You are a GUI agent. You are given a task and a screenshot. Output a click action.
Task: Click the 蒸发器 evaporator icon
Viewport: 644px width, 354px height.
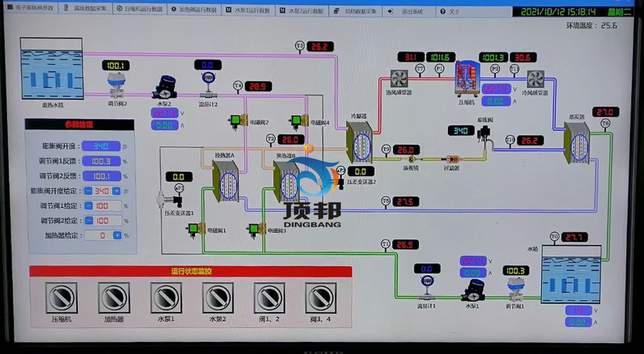(x=577, y=145)
